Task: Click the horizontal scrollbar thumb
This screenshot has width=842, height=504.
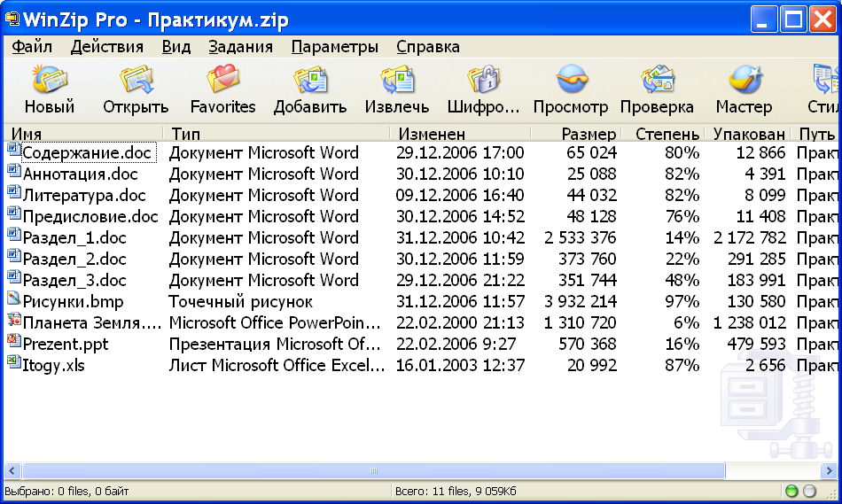Action: pos(374,470)
